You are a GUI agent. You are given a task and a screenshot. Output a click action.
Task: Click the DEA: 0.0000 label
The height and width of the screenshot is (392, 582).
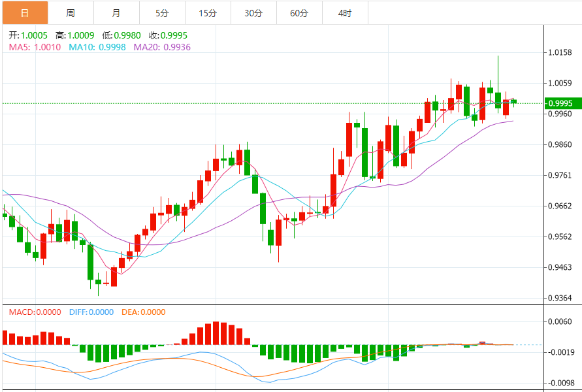click(144, 312)
